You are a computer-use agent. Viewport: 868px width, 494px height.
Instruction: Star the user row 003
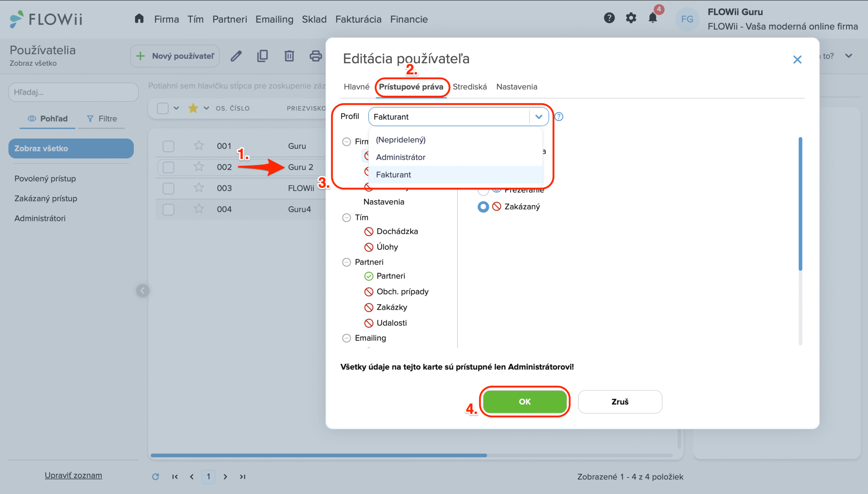click(x=199, y=188)
